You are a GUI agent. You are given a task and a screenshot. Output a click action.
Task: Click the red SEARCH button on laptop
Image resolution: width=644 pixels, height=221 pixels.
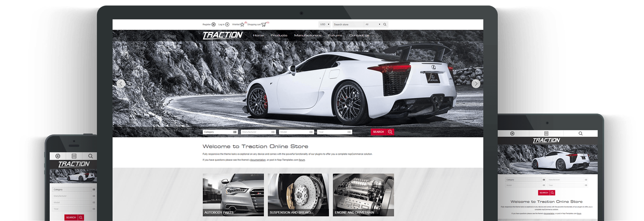pos(382,132)
